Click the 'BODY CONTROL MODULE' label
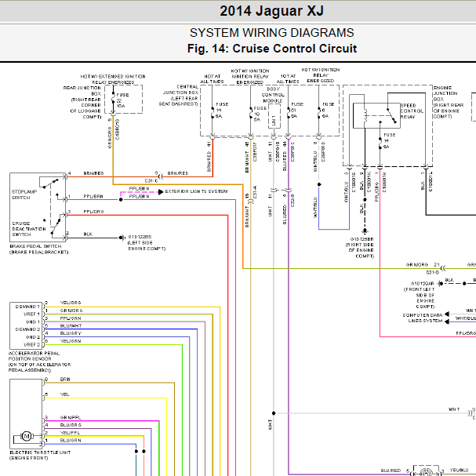Screen dimensions: 476x476 point(273,95)
